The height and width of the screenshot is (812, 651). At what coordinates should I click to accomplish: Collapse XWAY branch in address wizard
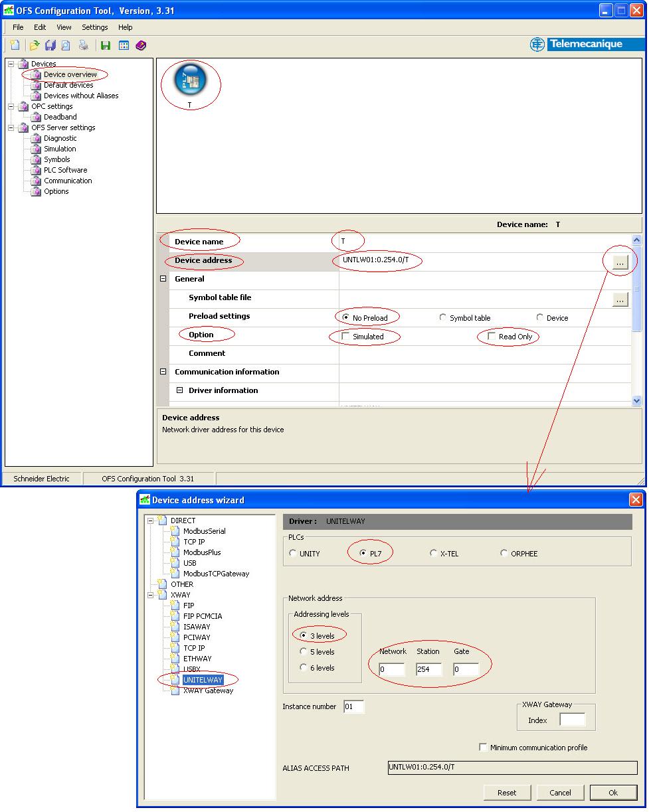[150, 595]
